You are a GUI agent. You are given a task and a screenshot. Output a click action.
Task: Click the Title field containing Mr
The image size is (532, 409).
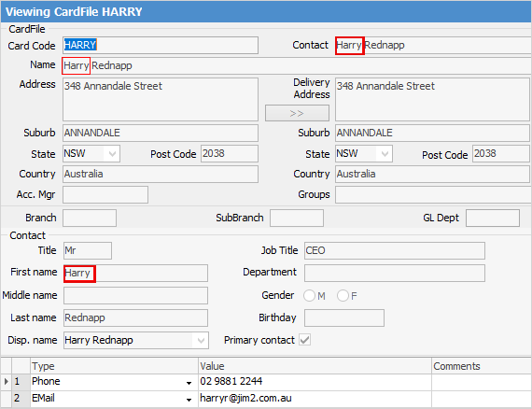pyautogui.click(x=88, y=251)
